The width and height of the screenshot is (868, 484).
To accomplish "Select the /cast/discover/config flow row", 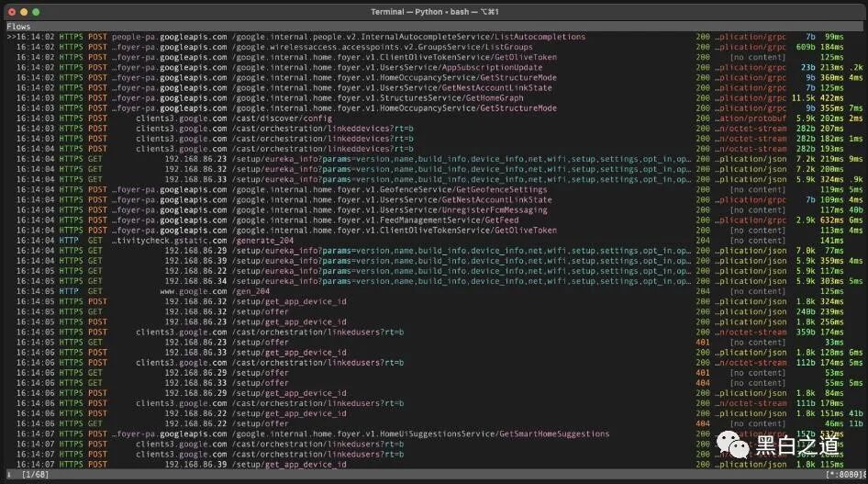I will 434,118.
